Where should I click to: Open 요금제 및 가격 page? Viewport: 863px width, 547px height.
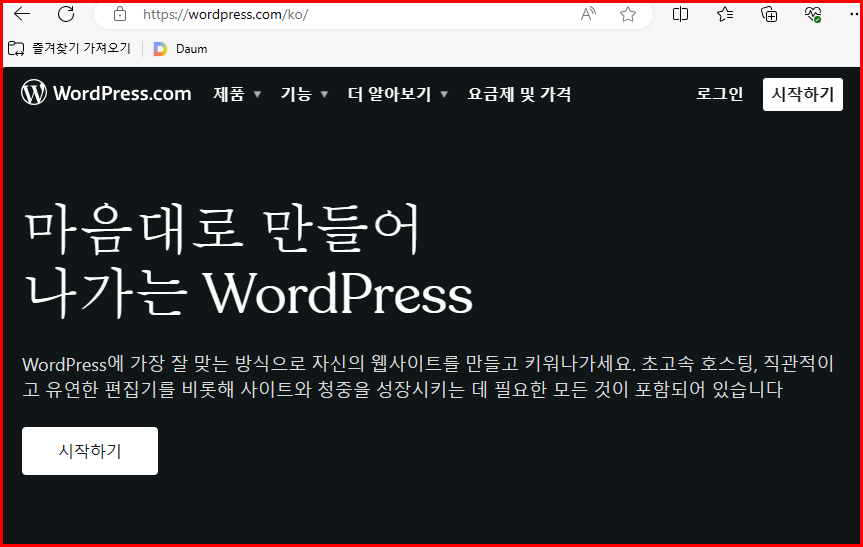tap(519, 94)
